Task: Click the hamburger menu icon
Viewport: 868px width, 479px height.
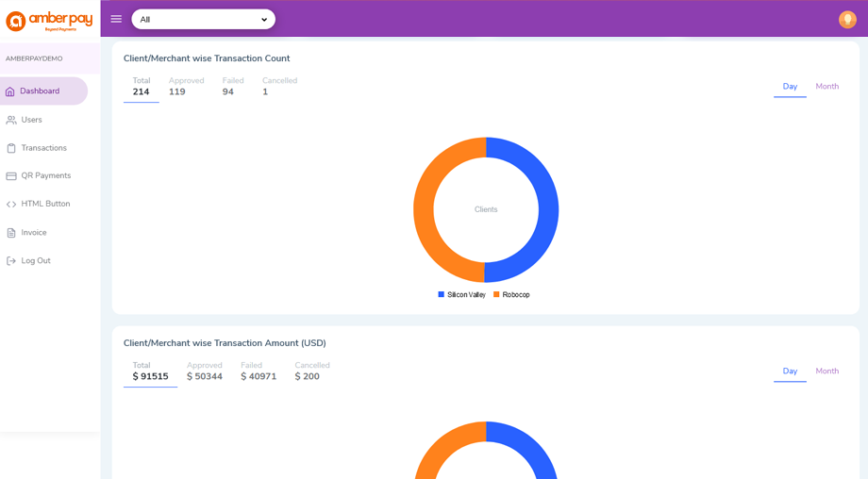Action: [x=116, y=19]
